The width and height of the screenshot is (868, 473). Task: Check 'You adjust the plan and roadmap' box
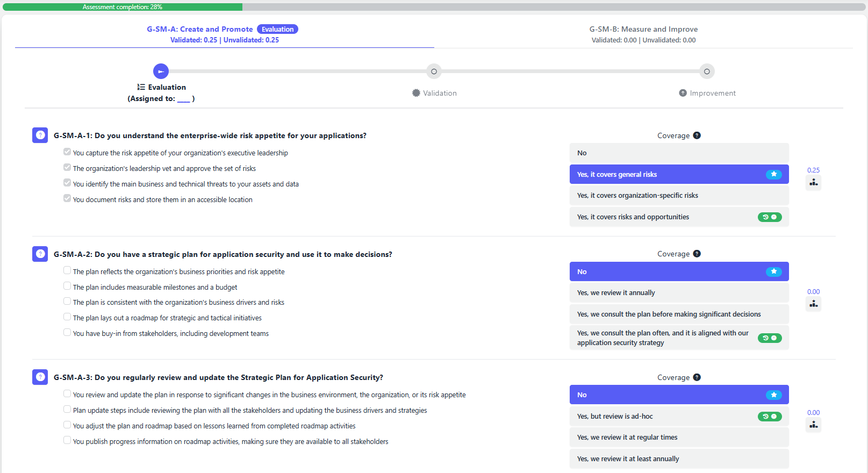[x=67, y=425]
